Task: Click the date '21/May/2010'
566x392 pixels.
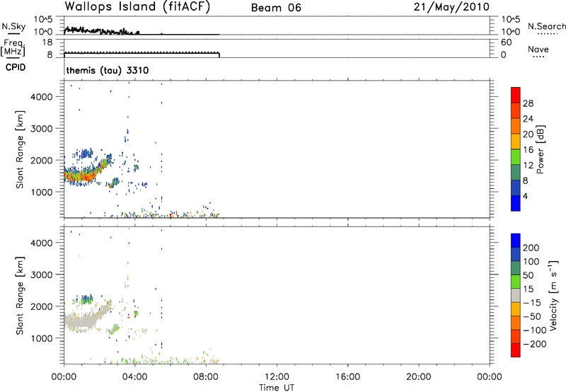Action: (x=451, y=7)
